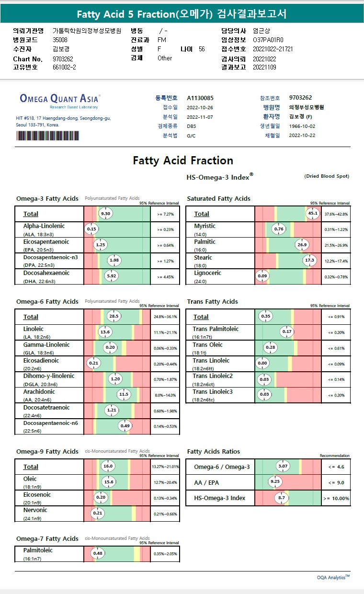364x594 pixels.
Task: Click the AA / EPA ratio marker 9.25
Action: tap(275, 482)
